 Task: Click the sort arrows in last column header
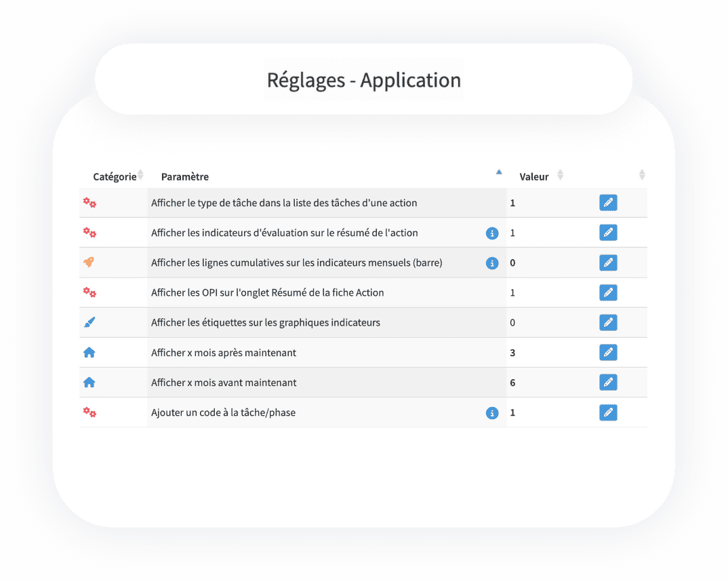click(642, 175)
